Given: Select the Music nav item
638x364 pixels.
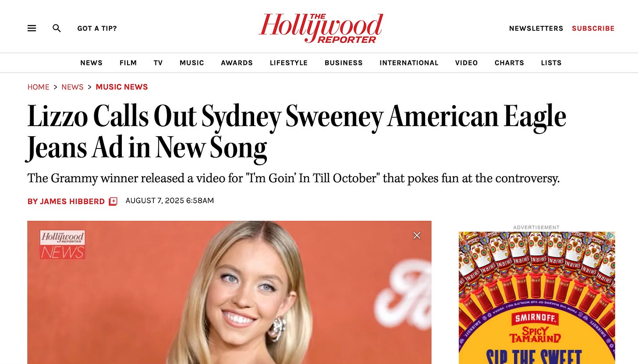Looking at the screenshot, I should tap(191, 63).
